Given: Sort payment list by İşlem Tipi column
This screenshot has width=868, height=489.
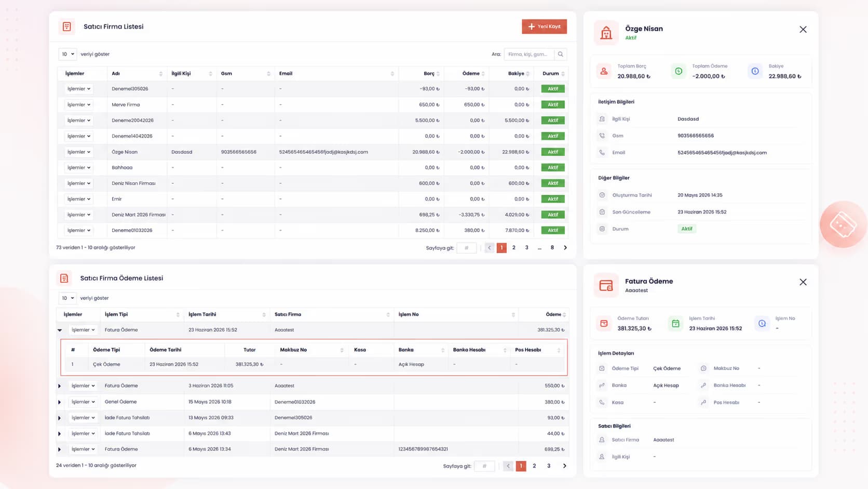Looking at the screenshot, I should (x=178, y=314).
